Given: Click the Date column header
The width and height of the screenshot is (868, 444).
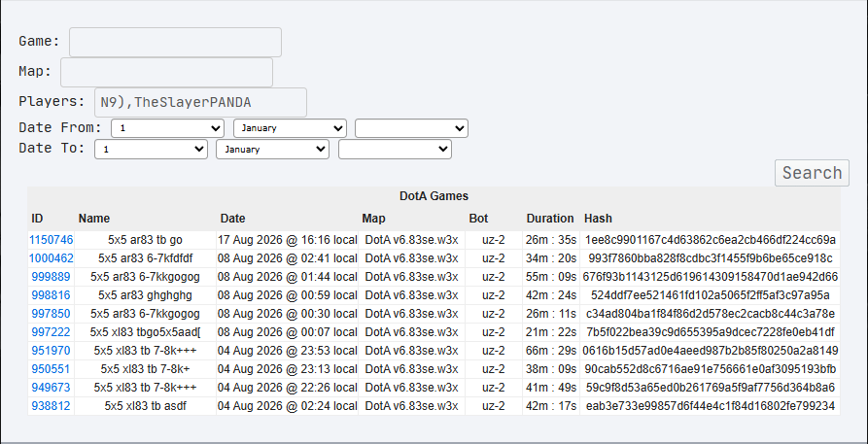Looking at the screenshot, I should click(x=232, y=219).
